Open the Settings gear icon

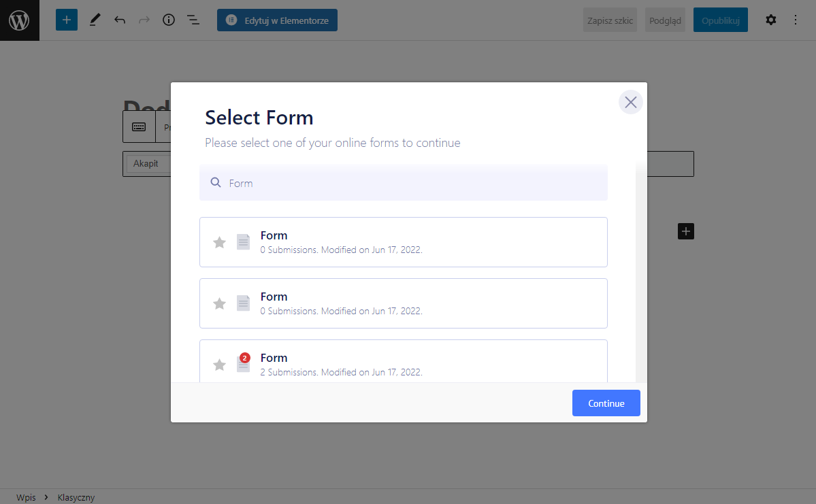click(x=770, y=20)
